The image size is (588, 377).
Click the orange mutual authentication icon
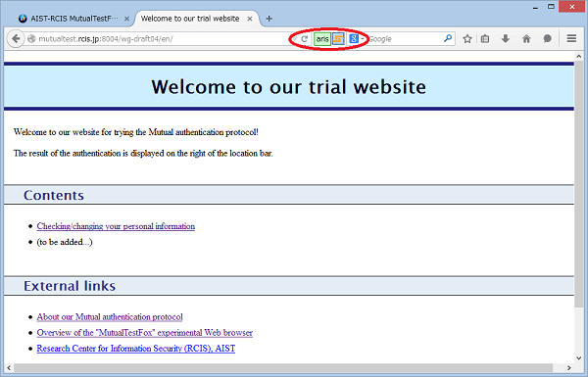coord(338,38)
